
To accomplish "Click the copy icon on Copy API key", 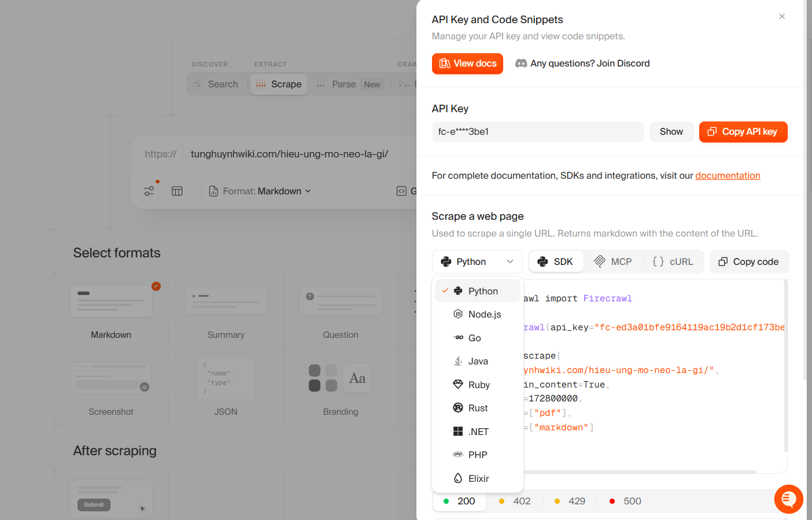I will coord(712,132).
